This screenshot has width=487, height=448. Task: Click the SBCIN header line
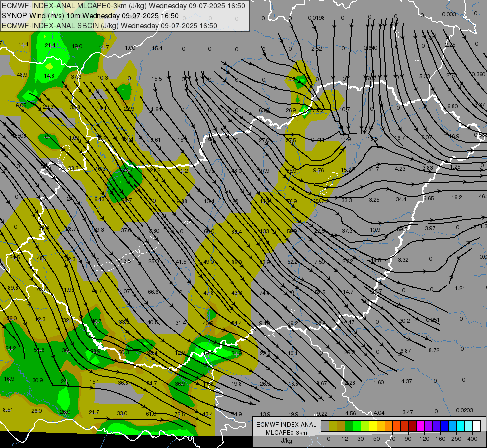(x=109, y=26)
